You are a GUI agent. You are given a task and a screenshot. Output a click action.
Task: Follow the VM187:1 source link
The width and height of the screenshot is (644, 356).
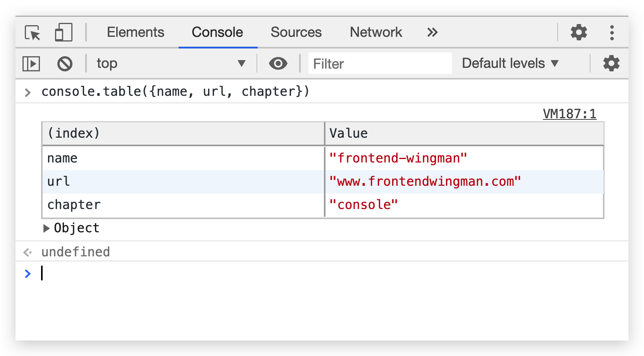(569, 114)
